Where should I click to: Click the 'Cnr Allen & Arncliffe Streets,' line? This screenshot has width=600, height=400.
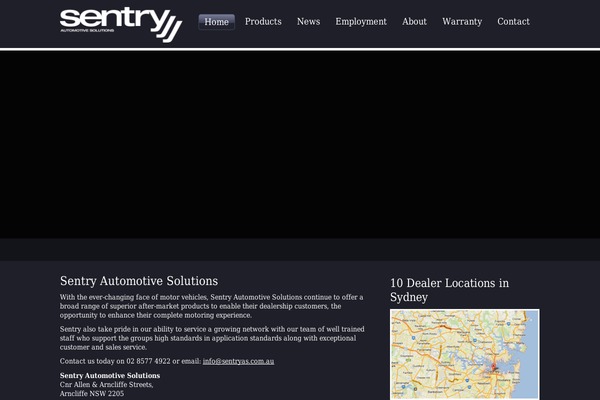coord(106,385)
